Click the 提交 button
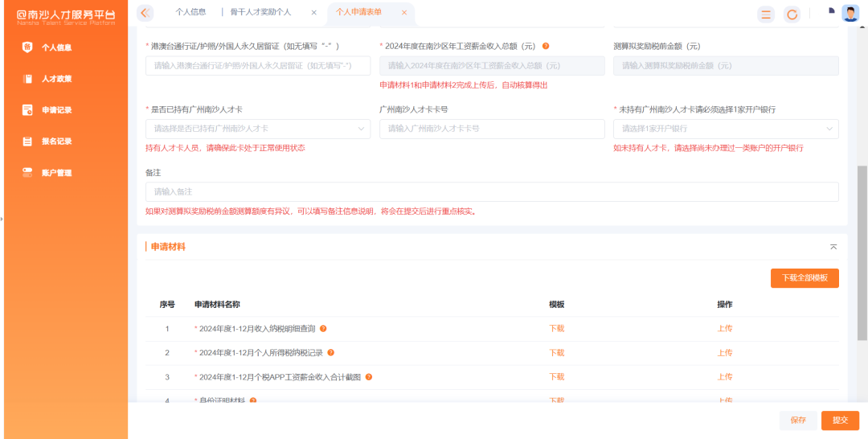Viewport: 868px width, 439px height. coord(840,421)
